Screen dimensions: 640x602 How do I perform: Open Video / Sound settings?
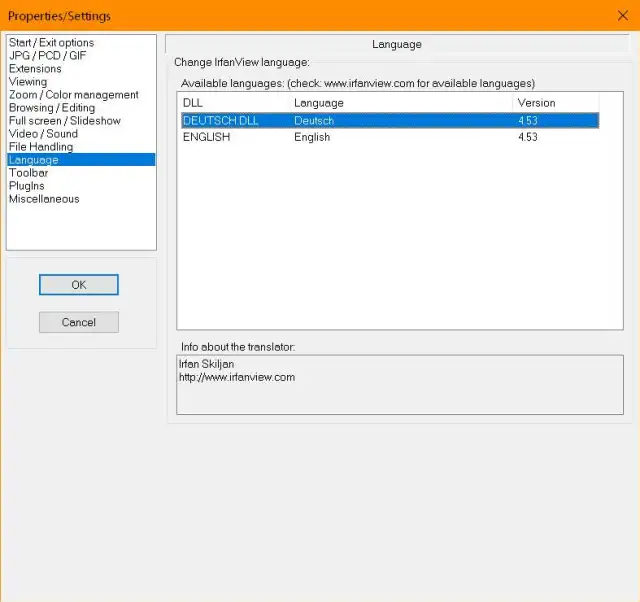(43, 134)
